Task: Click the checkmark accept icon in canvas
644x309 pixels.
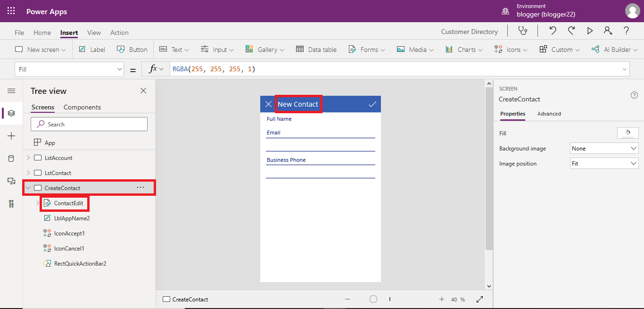Action: point(372,104)
